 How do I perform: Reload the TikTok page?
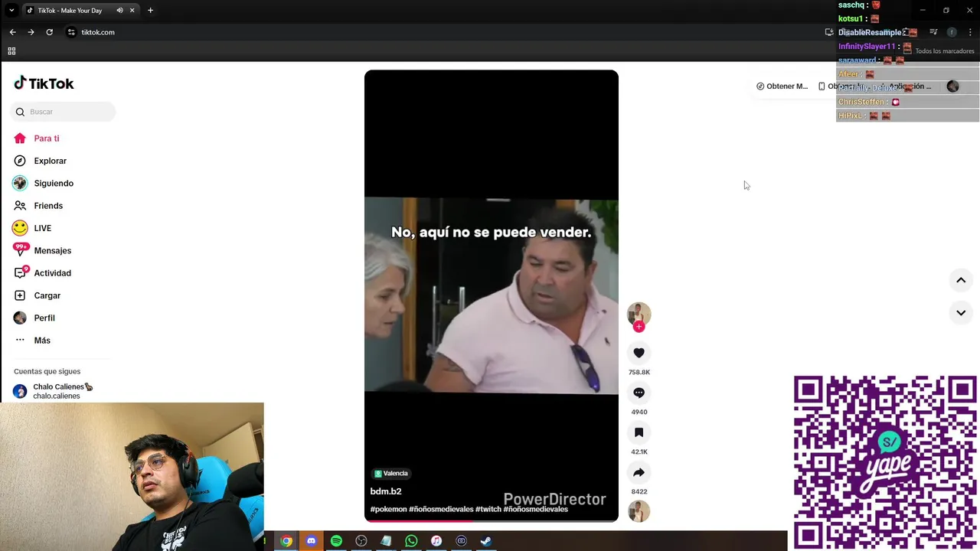pyautogui.click(x=49, y=32)
